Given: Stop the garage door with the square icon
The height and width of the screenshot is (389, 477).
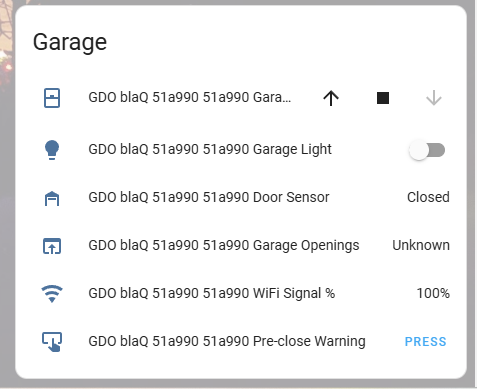Looking at the screenshot, I should pos(383,98).
